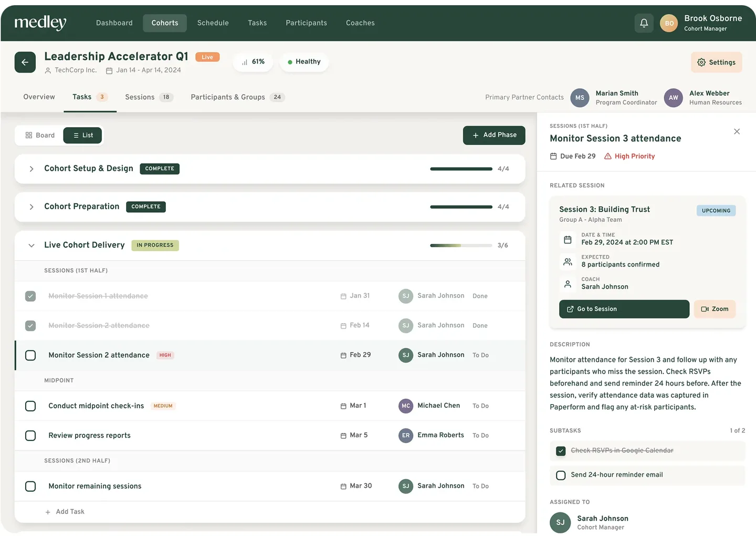Click the Brook Osborne BO avatar
The image size is (756, 536).
pyautogui.click(x=669, y=23)
